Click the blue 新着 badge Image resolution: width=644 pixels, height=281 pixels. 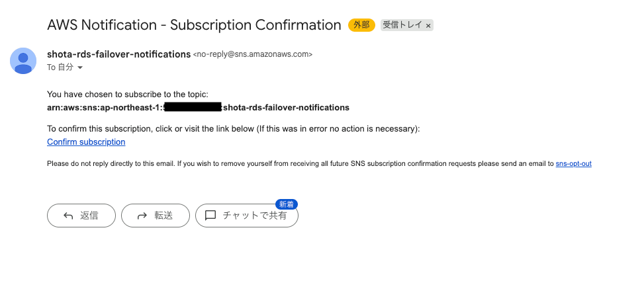pyautogui.click(x=287, y=204)
